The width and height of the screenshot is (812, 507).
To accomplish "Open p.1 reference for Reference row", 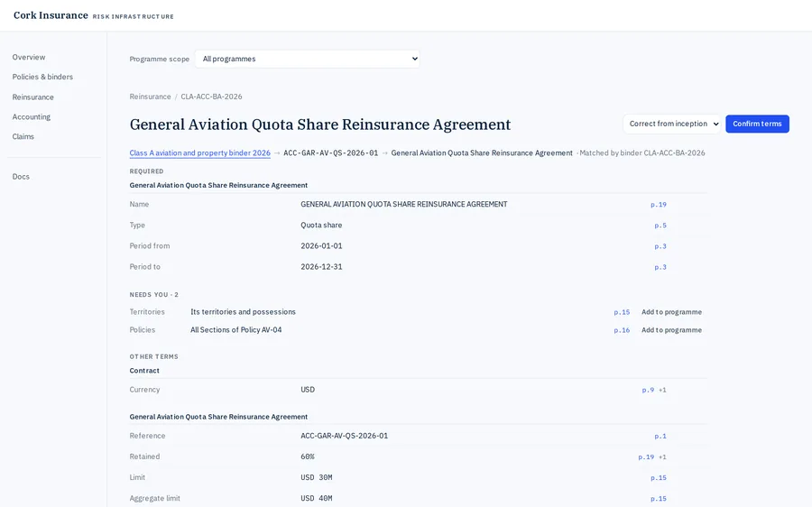I will pos(660,436).
